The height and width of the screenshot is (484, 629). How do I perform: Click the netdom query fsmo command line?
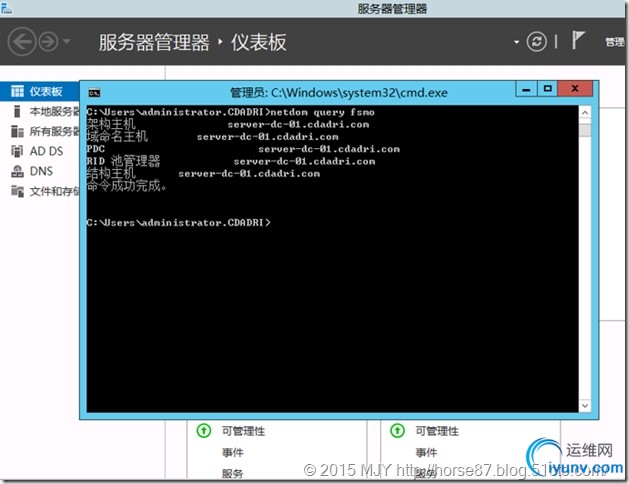pyautogui.click(x=231, y=112)
